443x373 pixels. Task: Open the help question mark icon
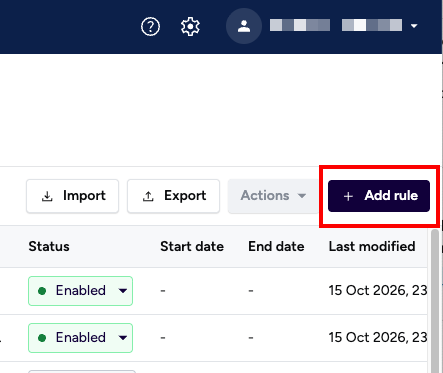pos(150,26)
